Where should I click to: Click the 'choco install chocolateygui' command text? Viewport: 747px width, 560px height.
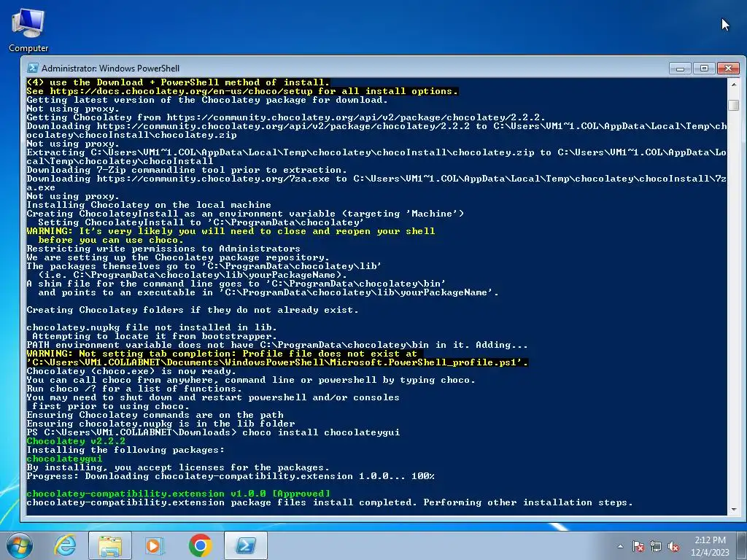(321, 432)
